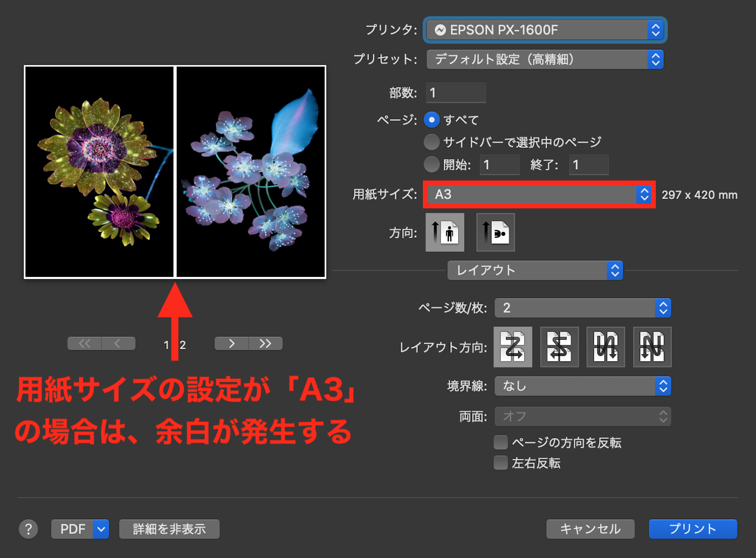The image size is (756, 558).
Task: Select landscape orientation
Action: click(x=495, y=232)
